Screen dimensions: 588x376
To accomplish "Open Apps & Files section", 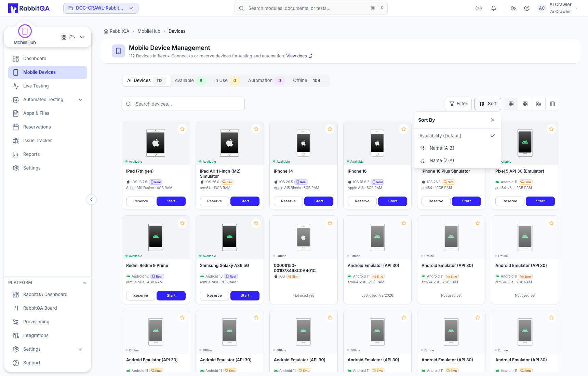I will [48, 113].
